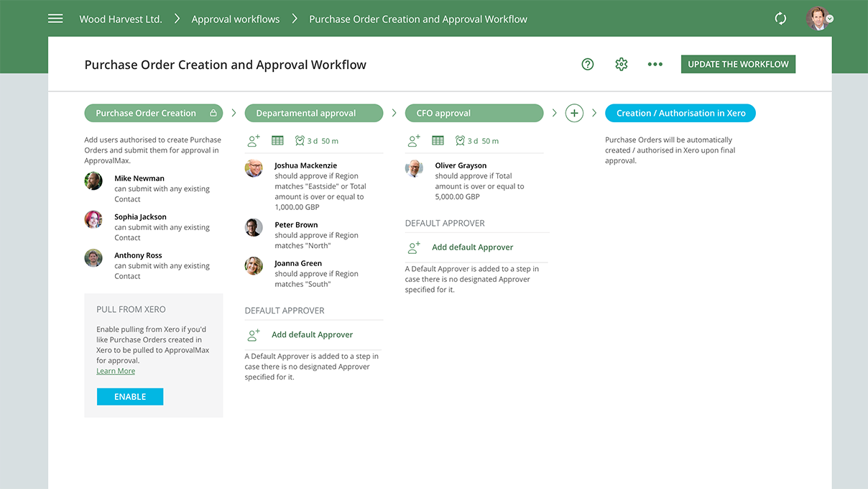Image resolution: width=868 pixels, height=489 pixels.
Task: Open the Learn More link about pulling from Xero
Action: click(115, 370)
